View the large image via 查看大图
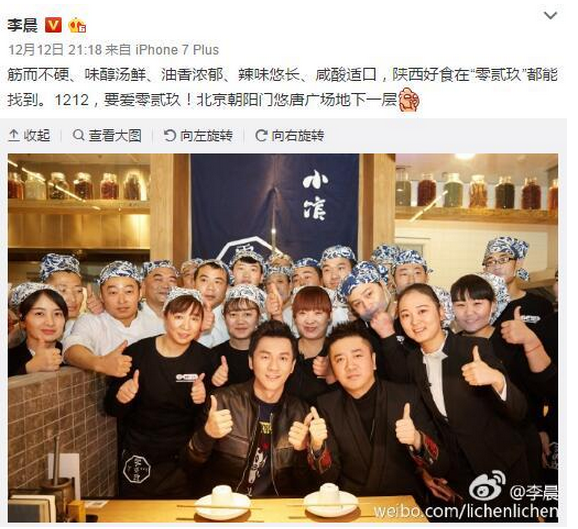578x529 pixels. click(107, 136)
